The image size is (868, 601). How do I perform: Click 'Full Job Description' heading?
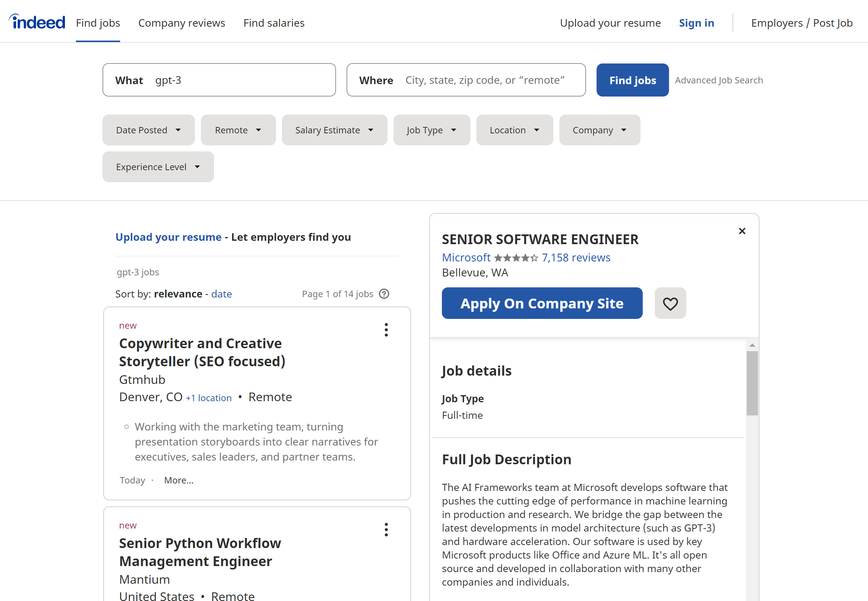pyautogui.click(x=506, y=460)
